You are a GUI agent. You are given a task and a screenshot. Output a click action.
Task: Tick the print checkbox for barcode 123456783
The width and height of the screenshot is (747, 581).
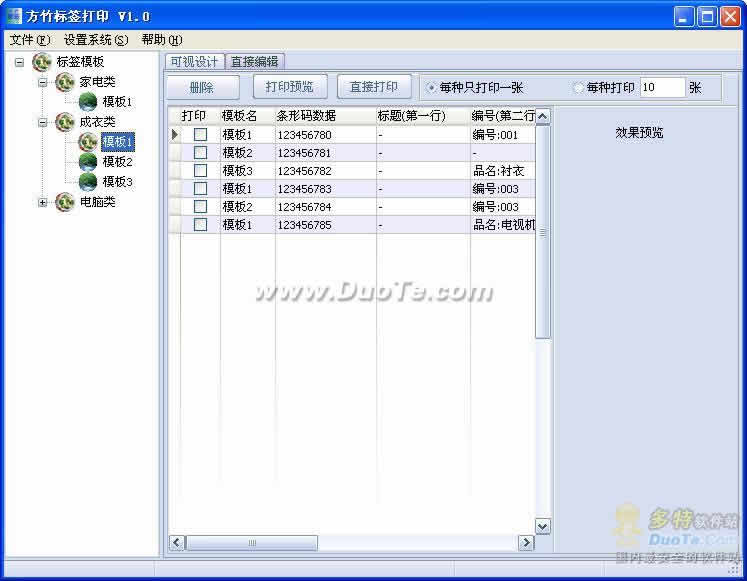coord(201,189)
